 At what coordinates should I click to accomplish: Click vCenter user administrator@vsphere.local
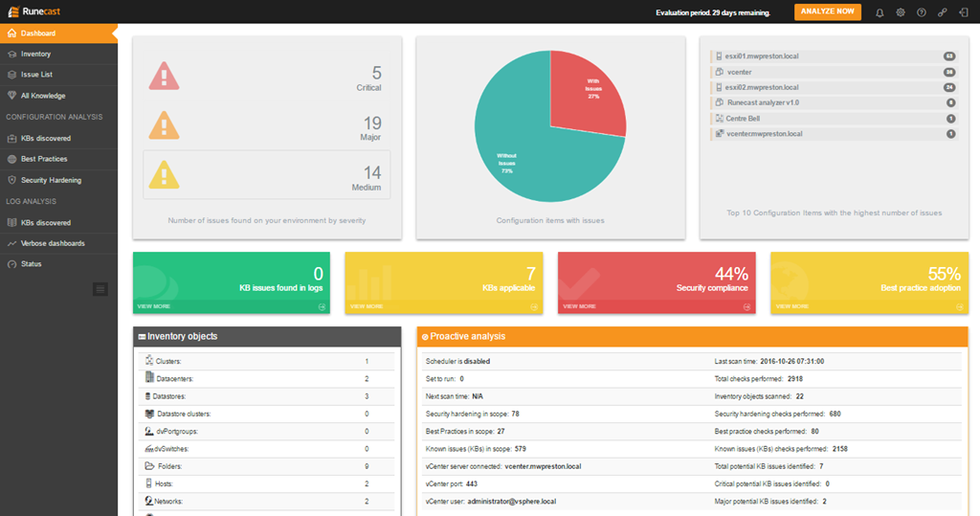pos(491,502)
